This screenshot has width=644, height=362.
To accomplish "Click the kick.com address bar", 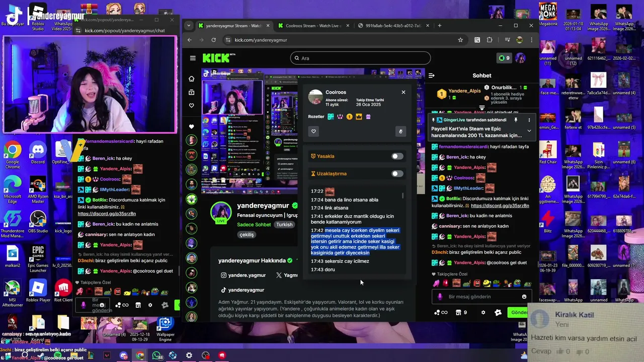I will pos(344,40).
